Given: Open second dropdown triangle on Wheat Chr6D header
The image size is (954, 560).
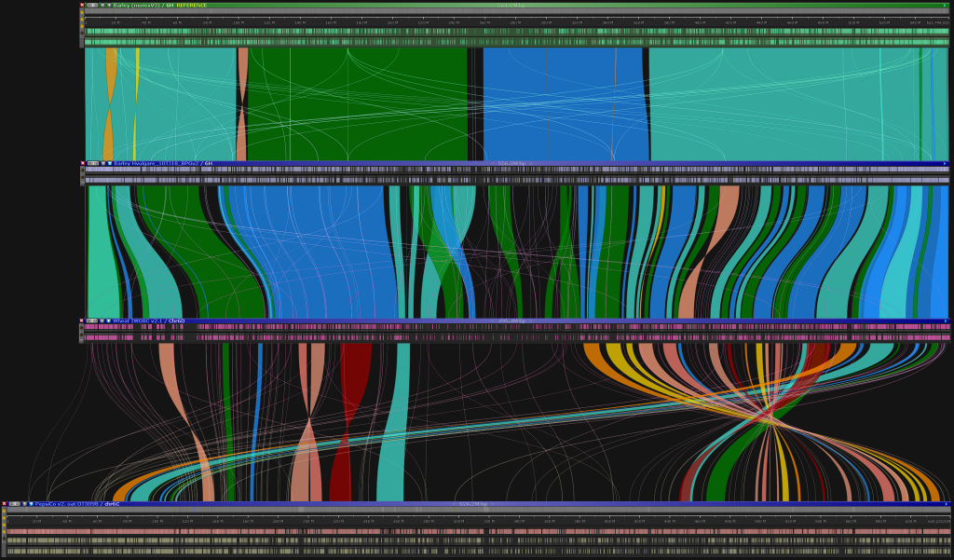Looking at the screenshot, I should pos(109,321).
